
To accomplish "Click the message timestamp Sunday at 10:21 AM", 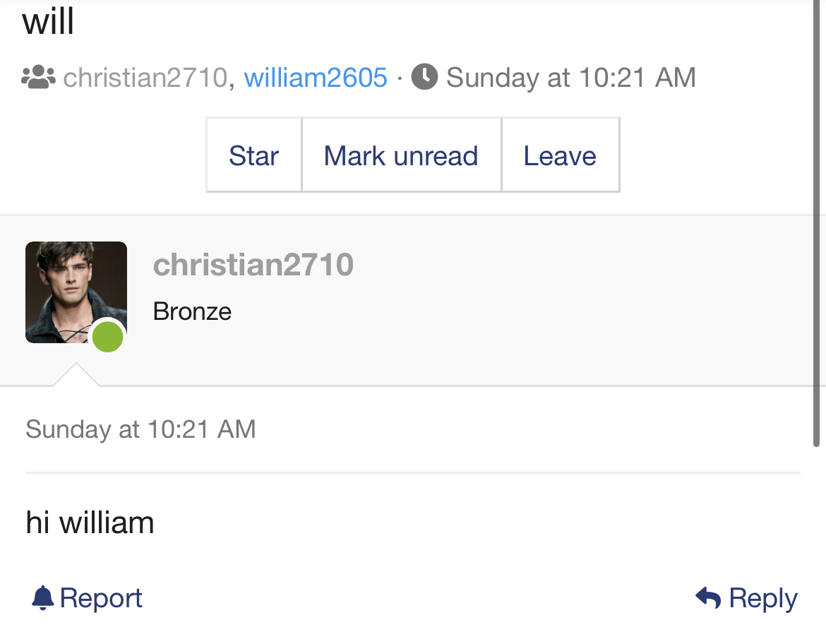I will pos(140,429).
